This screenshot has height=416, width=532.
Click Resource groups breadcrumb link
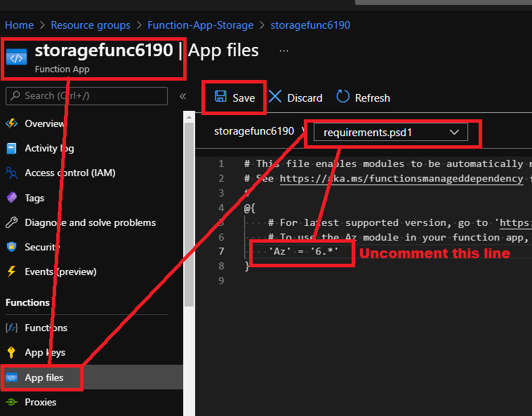pyautogui.click(x=91, y=25)
